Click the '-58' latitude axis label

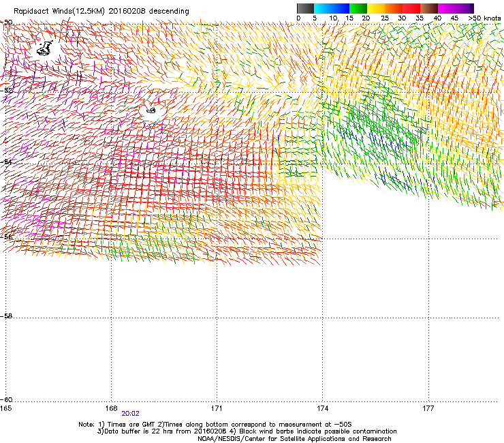(x=6, y=316)
